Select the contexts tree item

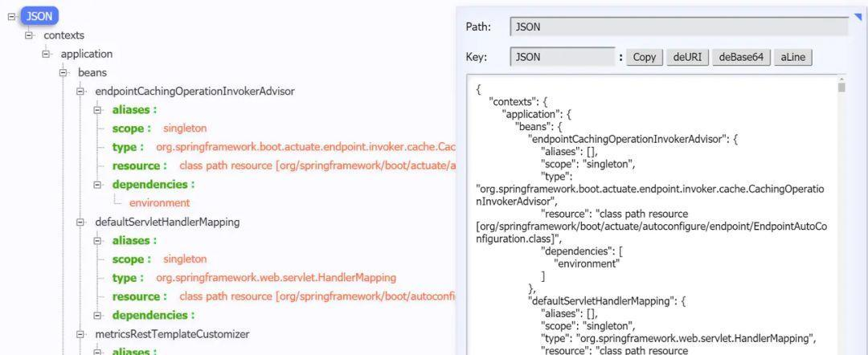pos(64,35)
